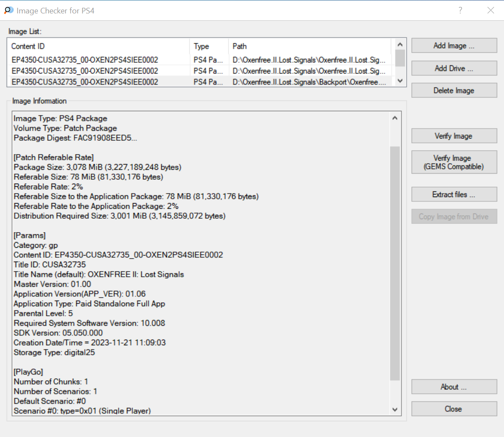
Task: Click the Image Information scrollbar thumb
Action: pyautogui.click(x=395, y=263)
